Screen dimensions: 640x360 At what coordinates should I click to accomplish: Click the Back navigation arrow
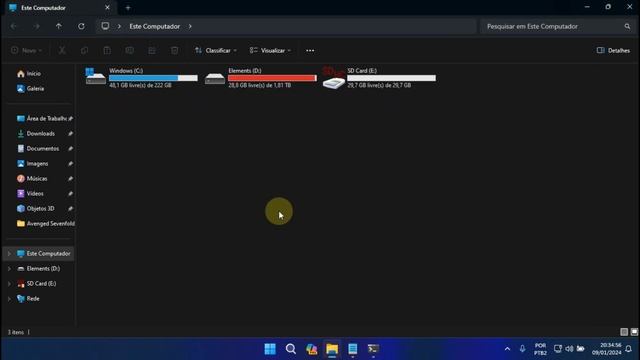point(14,26)
